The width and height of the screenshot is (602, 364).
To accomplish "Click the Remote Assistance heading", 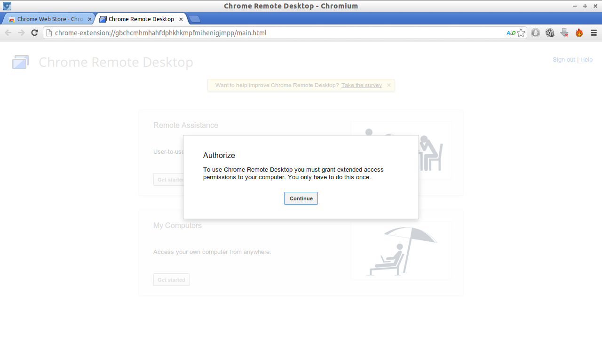I will 186,126.
